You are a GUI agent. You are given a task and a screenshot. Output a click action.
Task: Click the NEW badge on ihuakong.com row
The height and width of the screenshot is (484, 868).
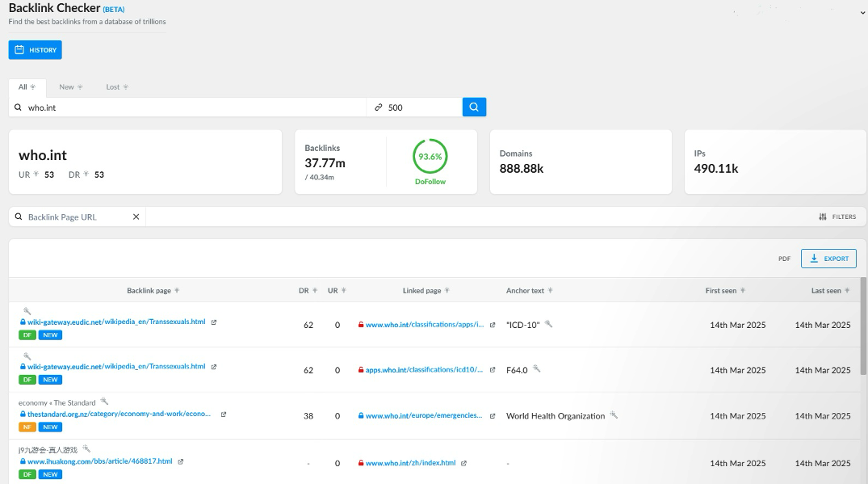50,474
